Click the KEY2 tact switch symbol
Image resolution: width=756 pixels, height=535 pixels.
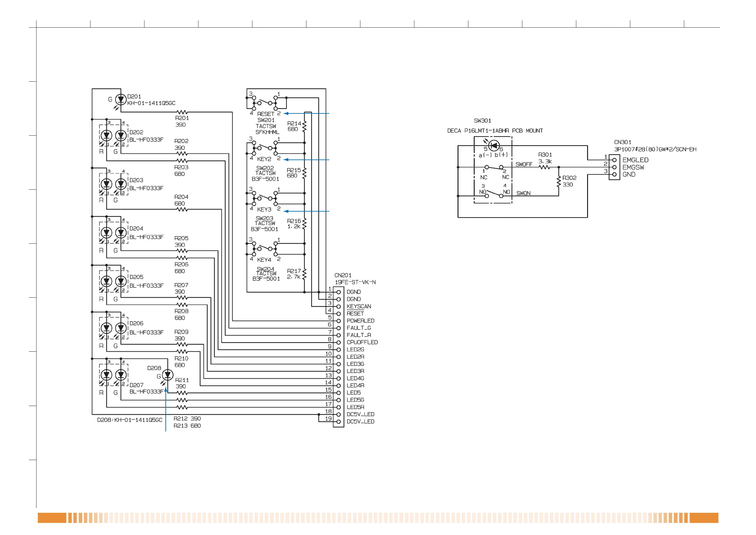(265, 148)
